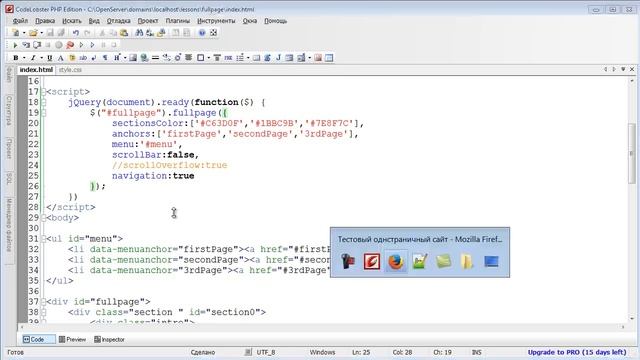Screen dimensions: 640x360
Task: Click the Open file folder icon
Action: click(33, 33)
